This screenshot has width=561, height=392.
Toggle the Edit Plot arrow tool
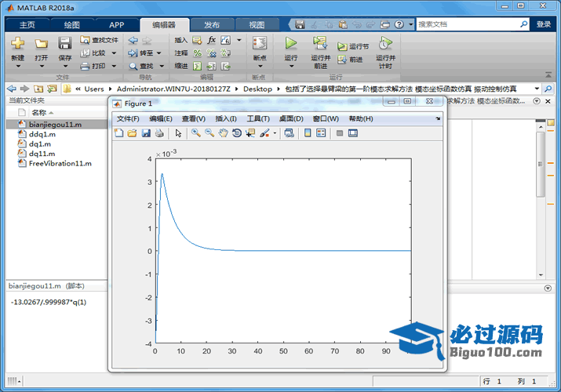tap(178, 133)
